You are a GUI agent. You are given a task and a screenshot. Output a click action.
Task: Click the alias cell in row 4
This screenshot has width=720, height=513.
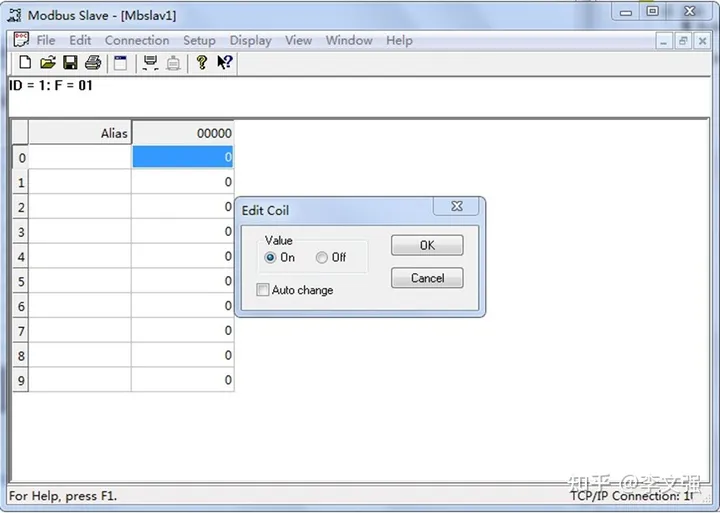[80, 256]
